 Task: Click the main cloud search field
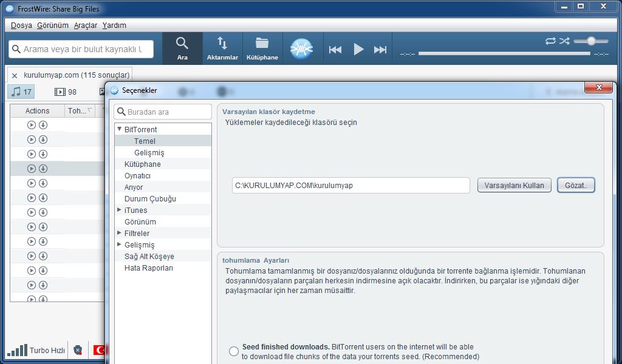[x=81, y=49]
